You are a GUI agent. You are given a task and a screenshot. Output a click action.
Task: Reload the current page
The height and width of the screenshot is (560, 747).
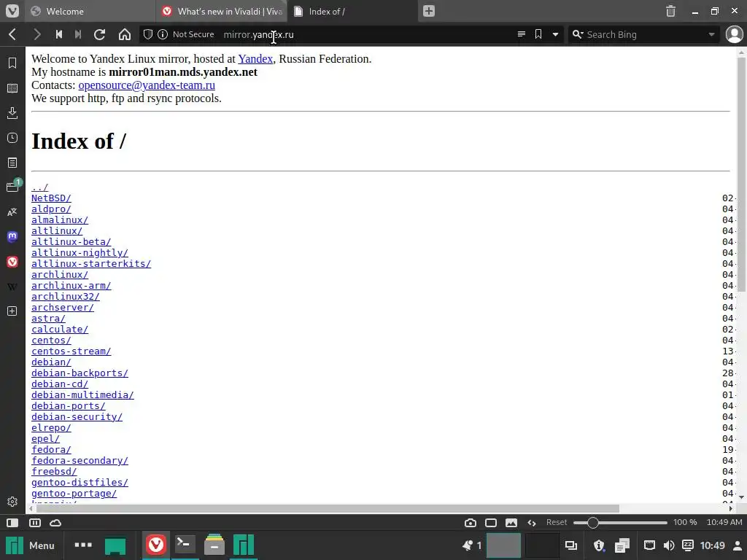99,34
